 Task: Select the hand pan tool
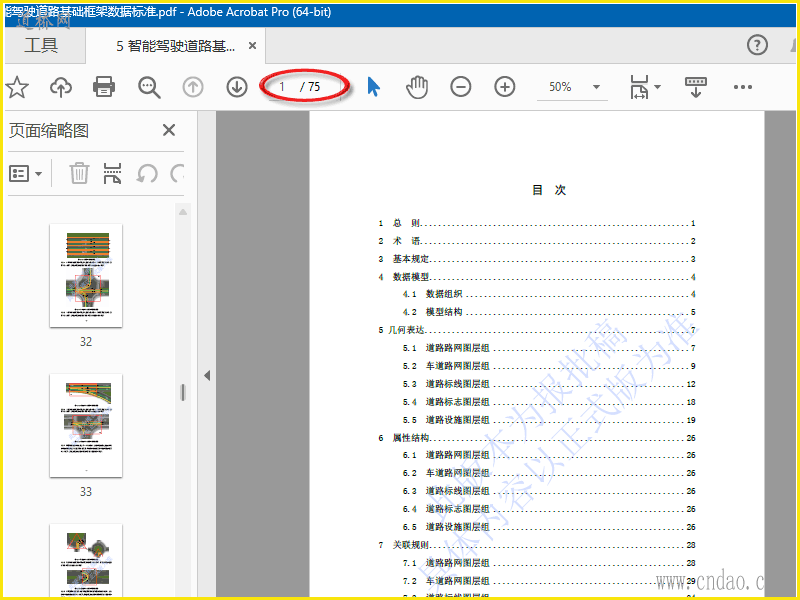click(x=417, y=87)
